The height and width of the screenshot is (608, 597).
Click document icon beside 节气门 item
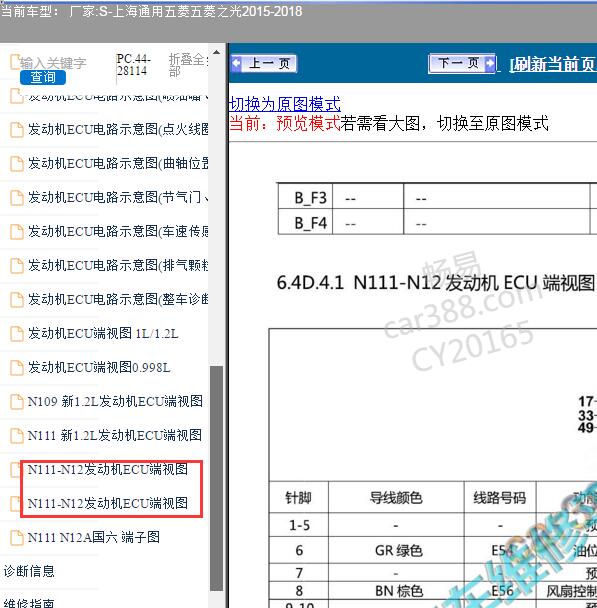click(x=16, y=197)
